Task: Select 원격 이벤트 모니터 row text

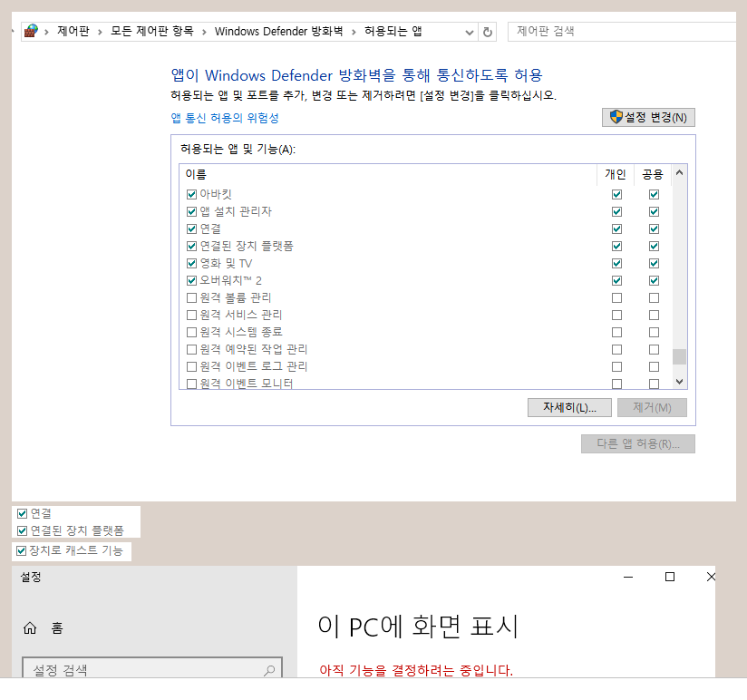Action: 247,384
